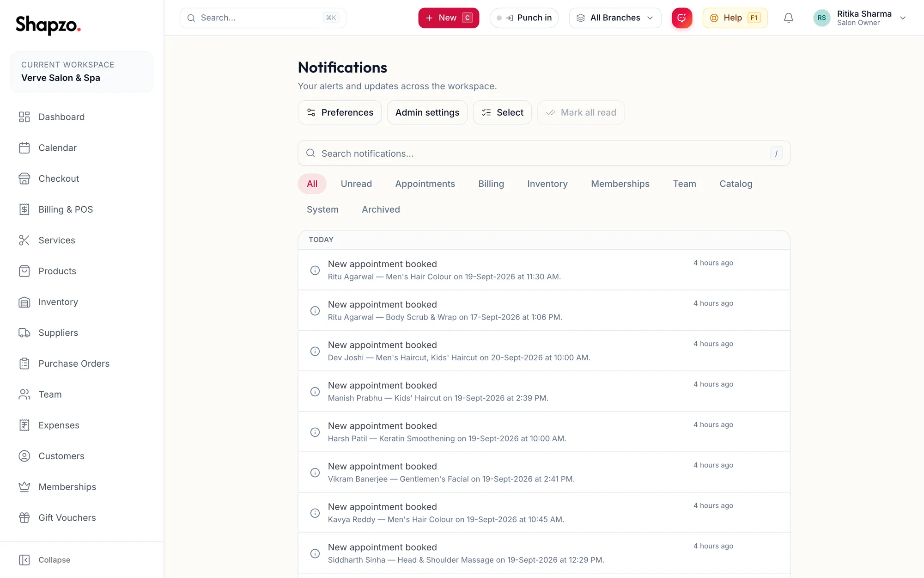Open the System tab
This screenshot has height=578, width=924.
(322, 209)
